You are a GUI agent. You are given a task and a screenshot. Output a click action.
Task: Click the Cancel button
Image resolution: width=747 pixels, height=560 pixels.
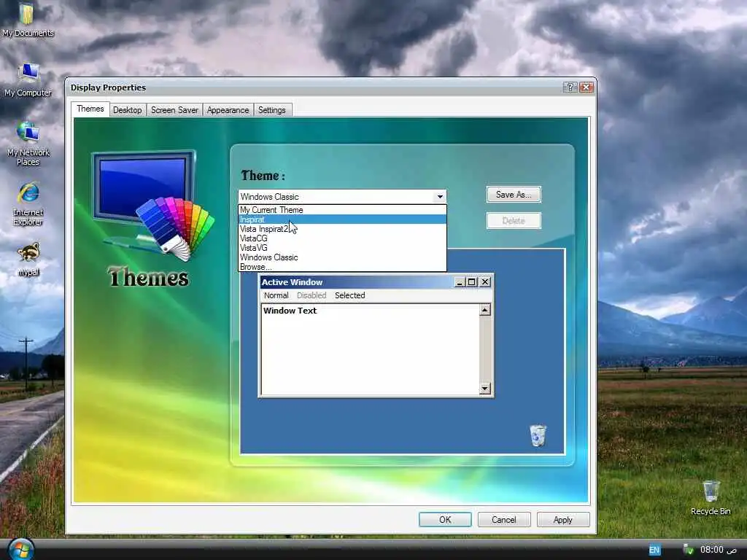point(503,519)
